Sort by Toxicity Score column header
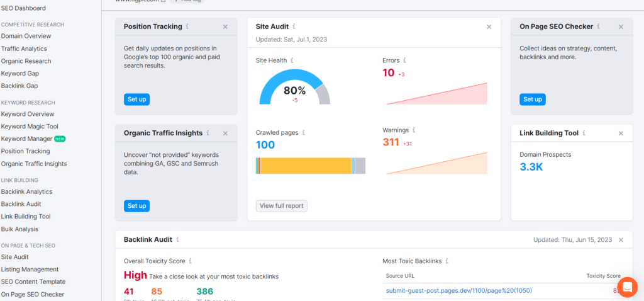The width and height of the screenshot is (644, 301). (603, 276)
